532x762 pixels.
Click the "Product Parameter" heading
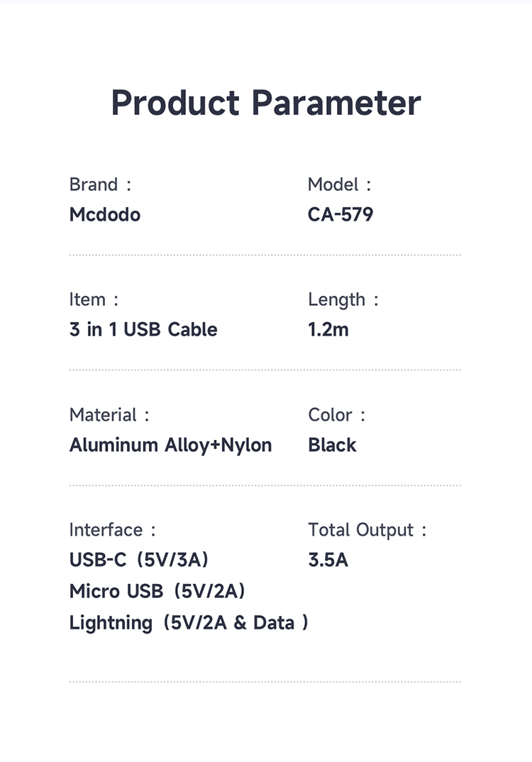coord(266,103)
